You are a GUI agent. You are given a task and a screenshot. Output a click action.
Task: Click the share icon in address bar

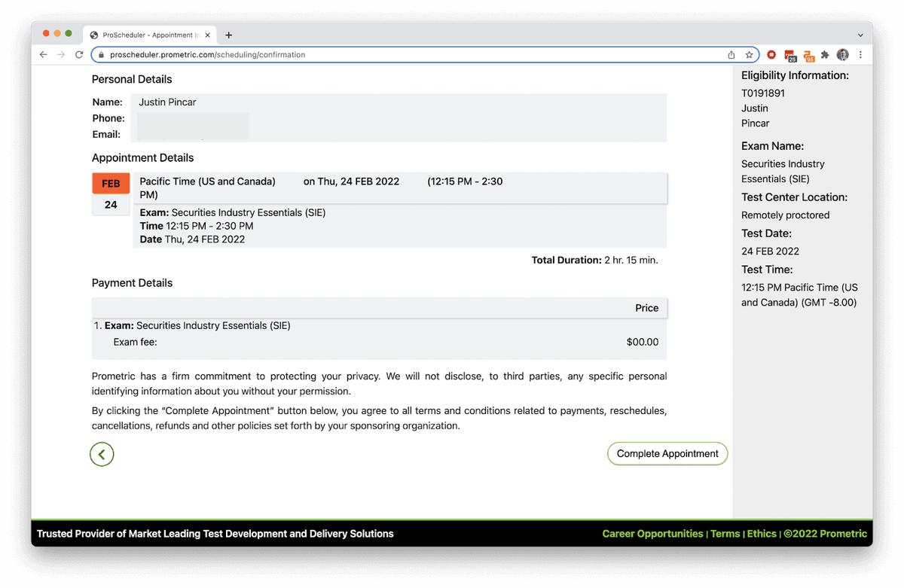[x=731, y=55]
